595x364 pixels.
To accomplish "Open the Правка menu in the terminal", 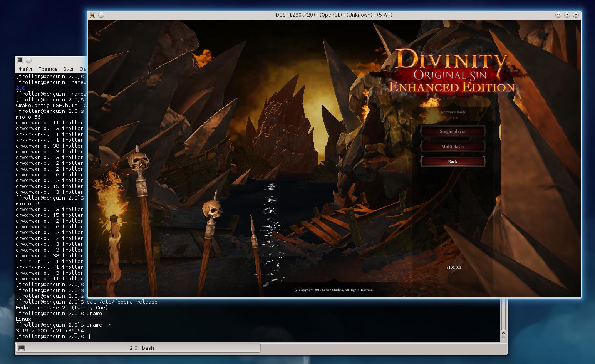I will click(x=47, y=69).
